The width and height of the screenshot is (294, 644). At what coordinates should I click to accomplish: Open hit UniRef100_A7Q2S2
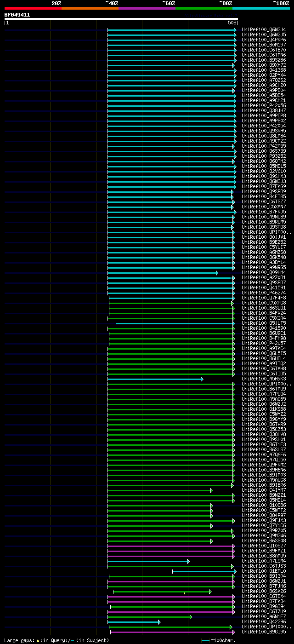264,80
